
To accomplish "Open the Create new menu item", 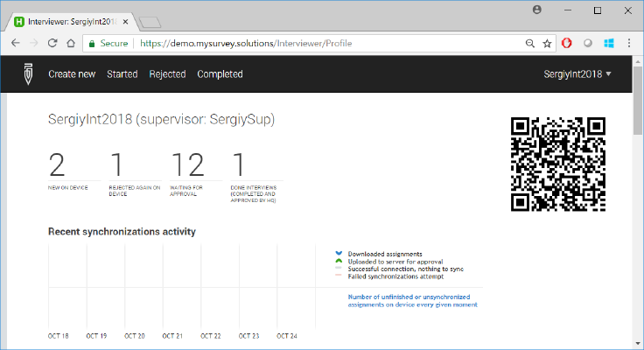I will (72, 74).
